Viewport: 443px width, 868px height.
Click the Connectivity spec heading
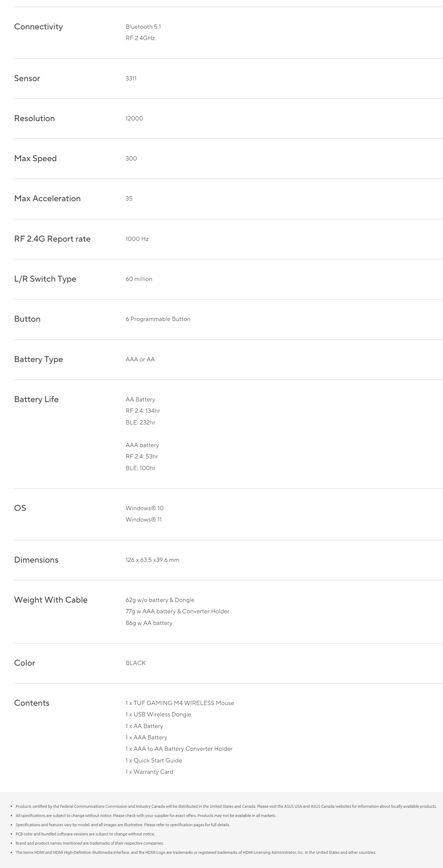38,27
